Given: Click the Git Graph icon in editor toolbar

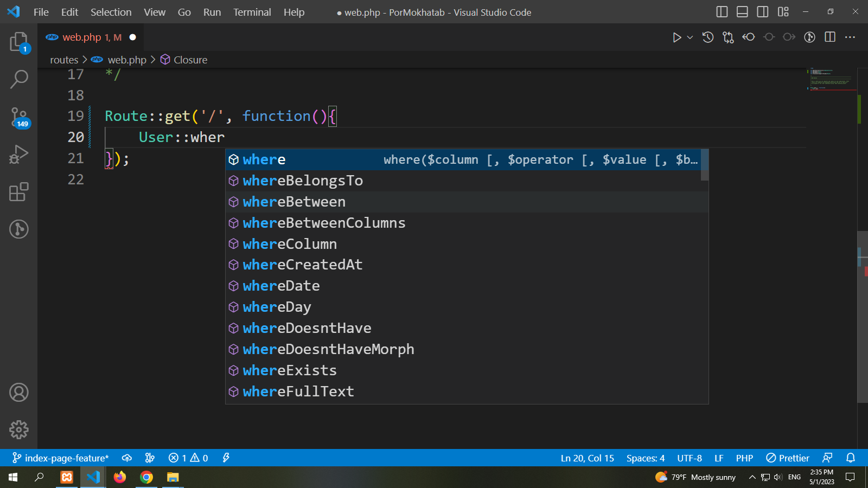Looking at the screenshot, I should (809, 37).
